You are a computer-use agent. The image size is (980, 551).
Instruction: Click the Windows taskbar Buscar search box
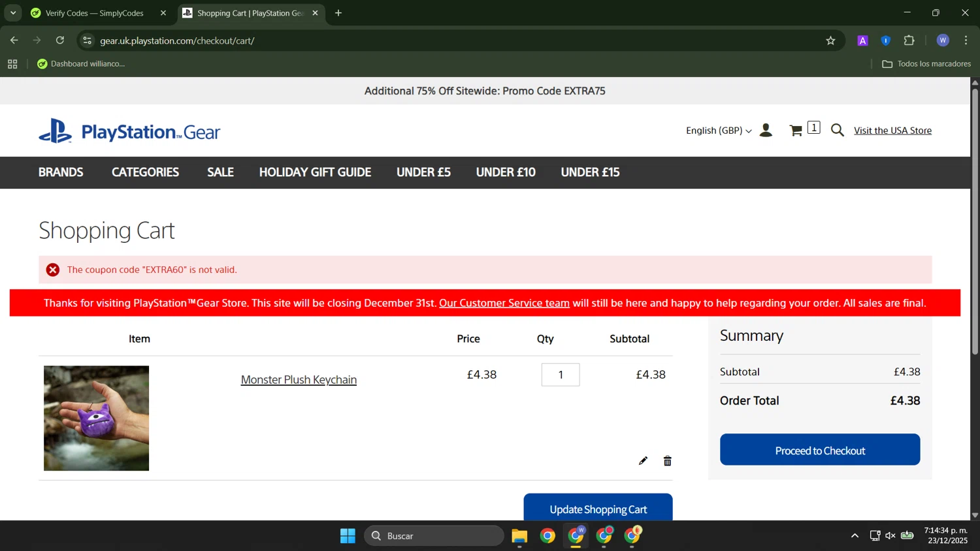coord(434,536)
